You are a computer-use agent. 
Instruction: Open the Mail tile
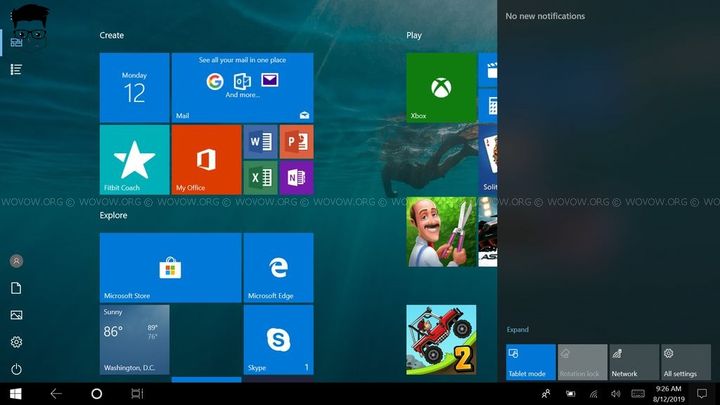(x=242, y=88)
